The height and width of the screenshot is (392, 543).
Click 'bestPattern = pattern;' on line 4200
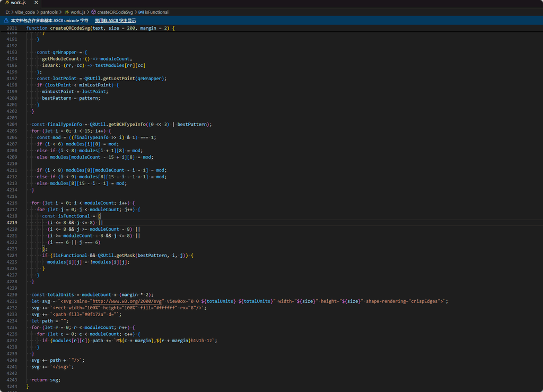[x=72, y=98]
